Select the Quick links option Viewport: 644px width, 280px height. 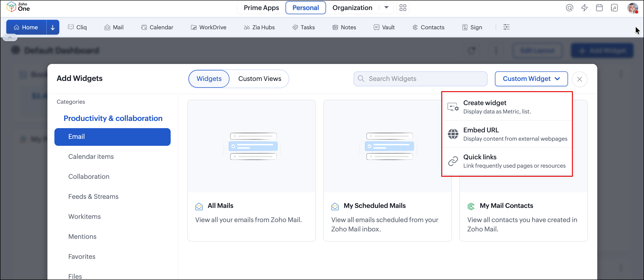(x=507, y=161)
